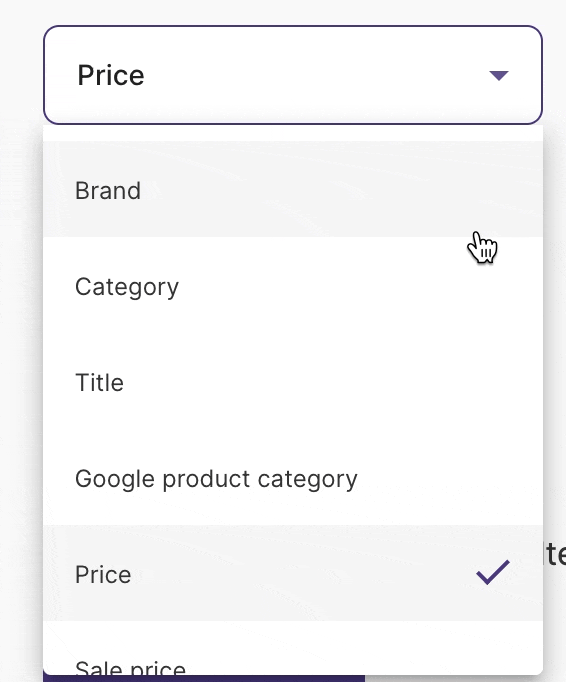The width and height of the screenshot is (566, 682).
Task: Select the Title option
Action: [293, 381]
